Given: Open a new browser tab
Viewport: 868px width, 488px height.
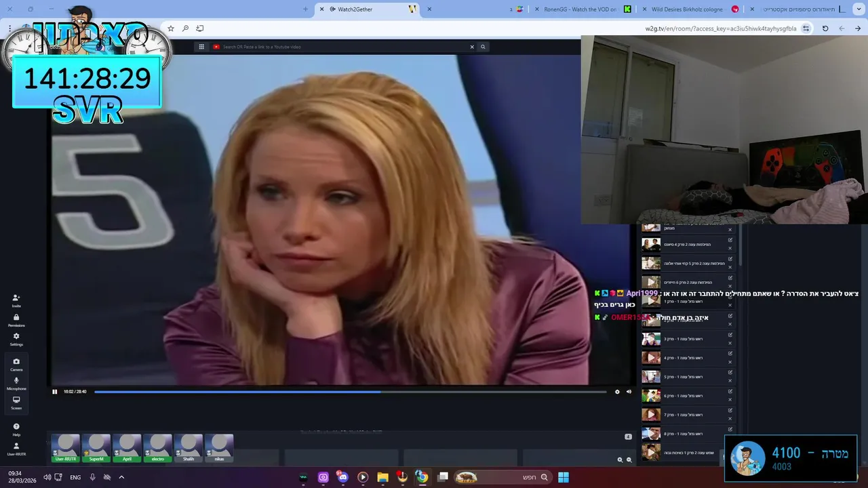Looking at the screenshot, I should point(305,9).
